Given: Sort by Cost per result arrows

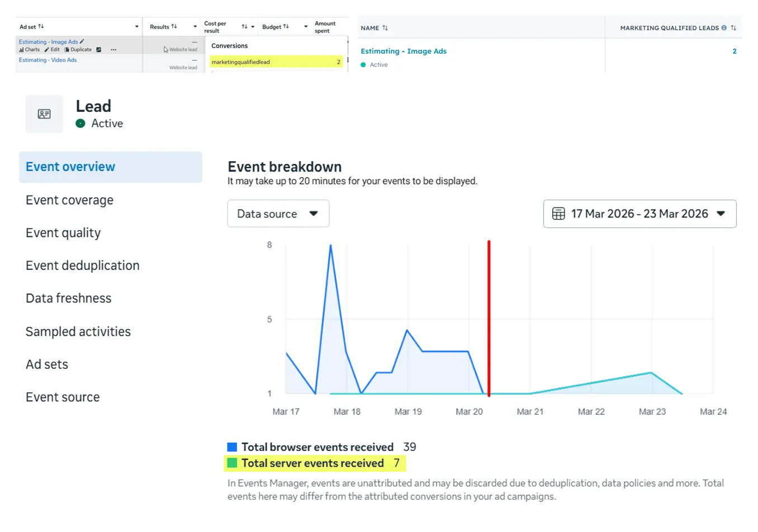Looking at the screenshot, I should 244,26.
